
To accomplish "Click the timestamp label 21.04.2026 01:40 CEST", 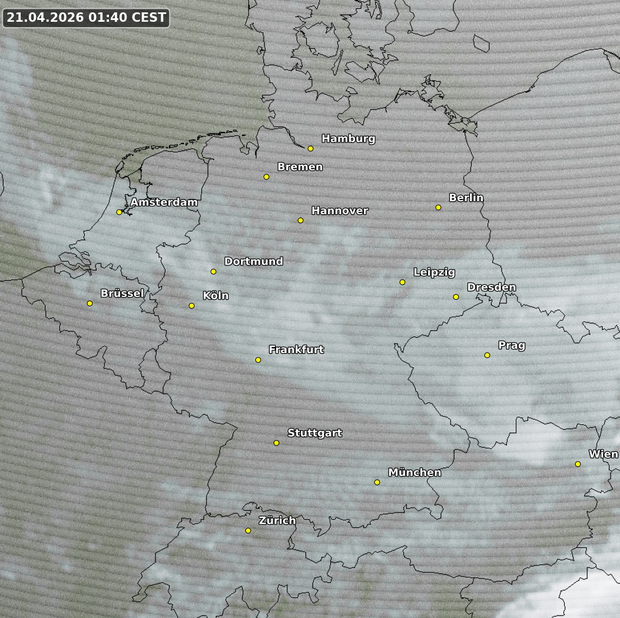I will [85, 17].
